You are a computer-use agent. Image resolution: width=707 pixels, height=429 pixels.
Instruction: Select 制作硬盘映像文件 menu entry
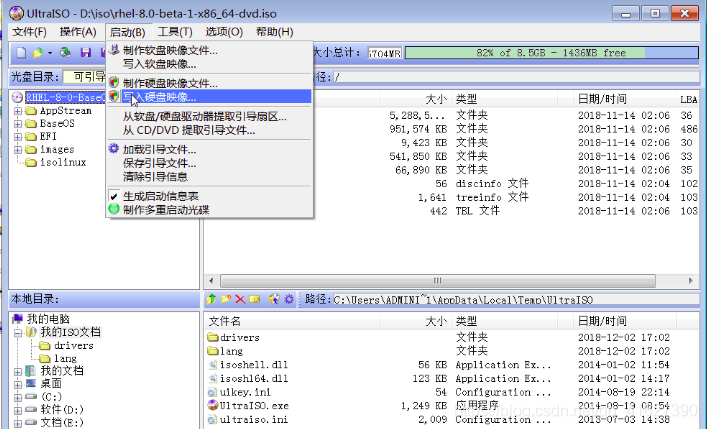click(x=210, y=83)
